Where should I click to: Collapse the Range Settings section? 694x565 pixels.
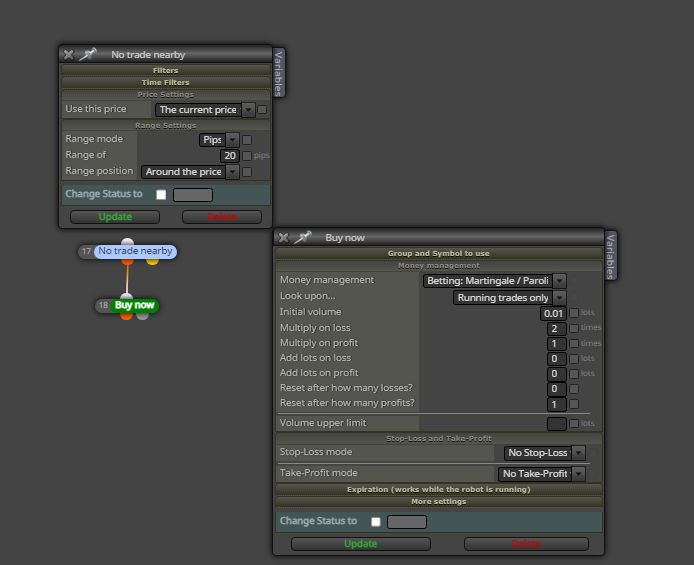[x=166, y=125]
